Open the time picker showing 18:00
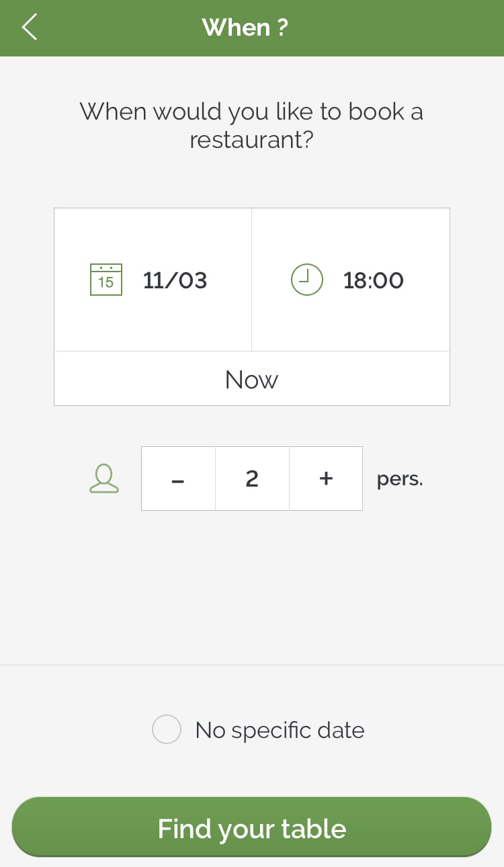504x867 pixels. point(373,280)
